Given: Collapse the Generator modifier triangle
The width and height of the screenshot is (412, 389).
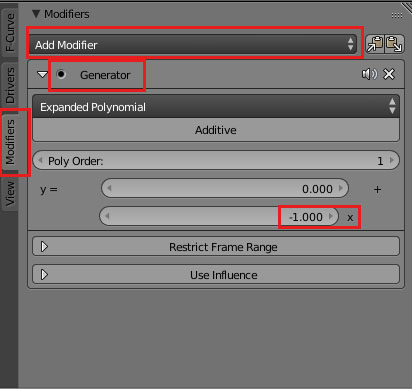Looking at the screenshot, I should (x=42, y=74).
